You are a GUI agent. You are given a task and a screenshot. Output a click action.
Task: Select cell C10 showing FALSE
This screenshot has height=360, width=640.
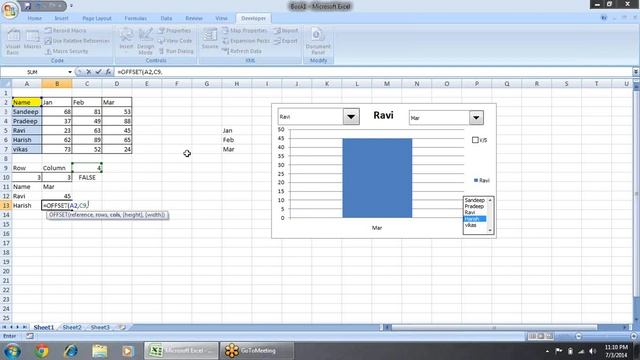pyautogui.click(x=87, y=178)
